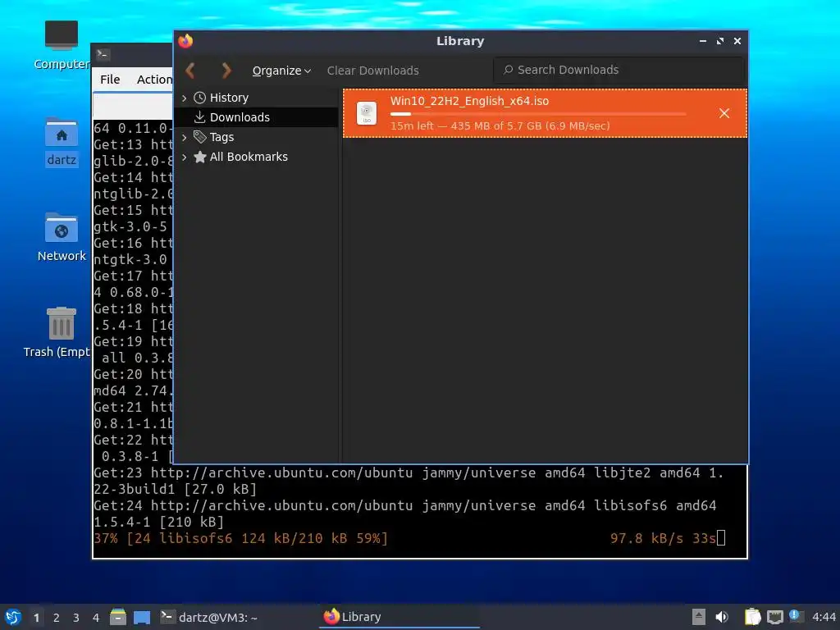This screenshot has height=630, width=840.
Task: Click the terminal window title icon
Action: (x=103, y=54)
